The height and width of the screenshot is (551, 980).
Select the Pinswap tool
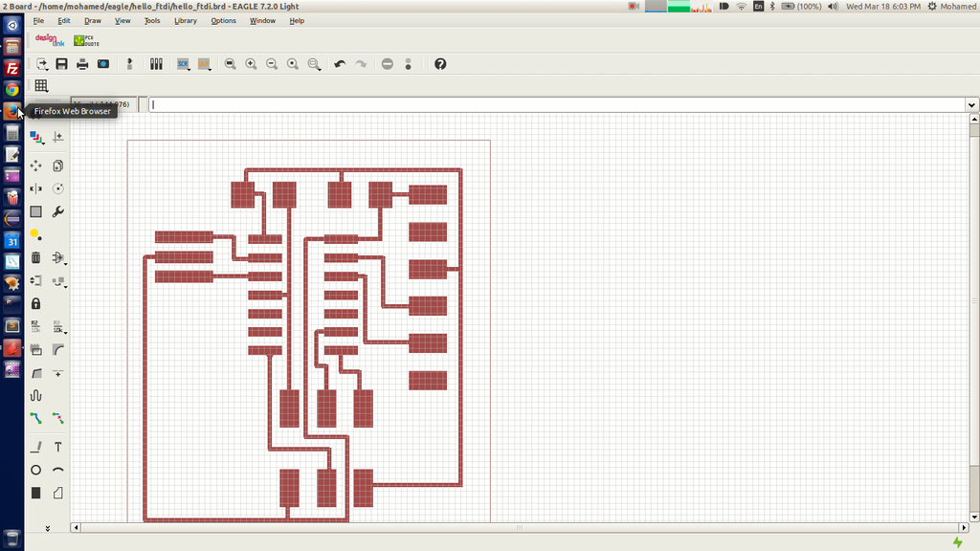coord(35,280)
